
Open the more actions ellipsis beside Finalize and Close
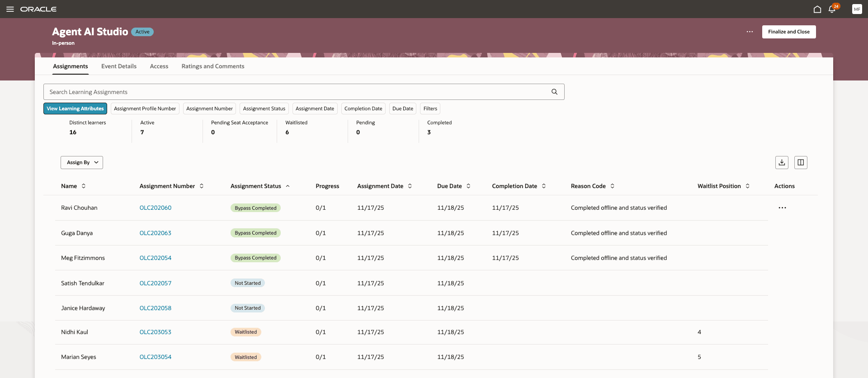[750, 32]
